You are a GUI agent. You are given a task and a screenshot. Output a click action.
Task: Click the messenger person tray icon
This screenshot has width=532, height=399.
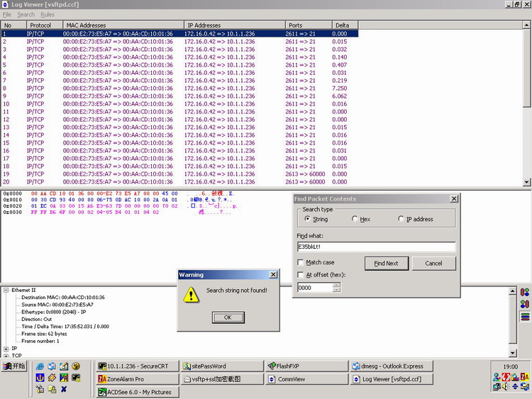pos(497,377)
